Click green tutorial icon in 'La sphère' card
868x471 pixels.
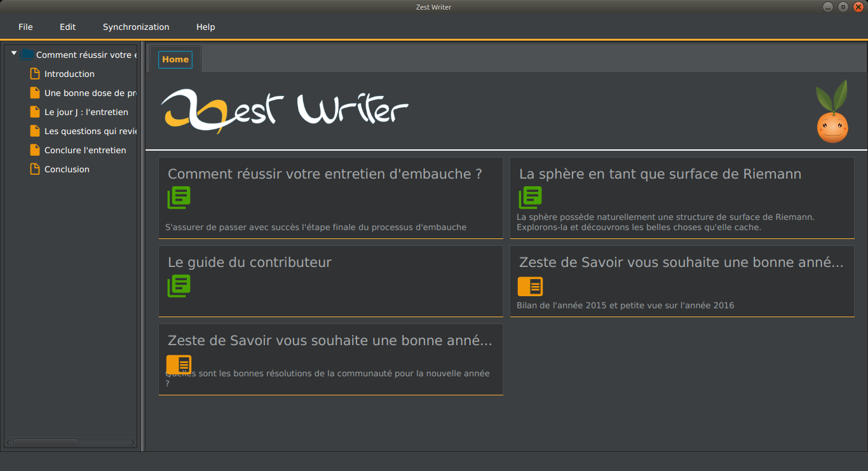click(x=531, y=198)
